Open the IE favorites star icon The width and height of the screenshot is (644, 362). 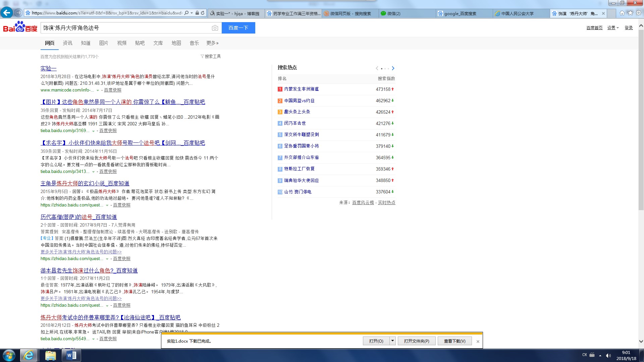[630, 13]
